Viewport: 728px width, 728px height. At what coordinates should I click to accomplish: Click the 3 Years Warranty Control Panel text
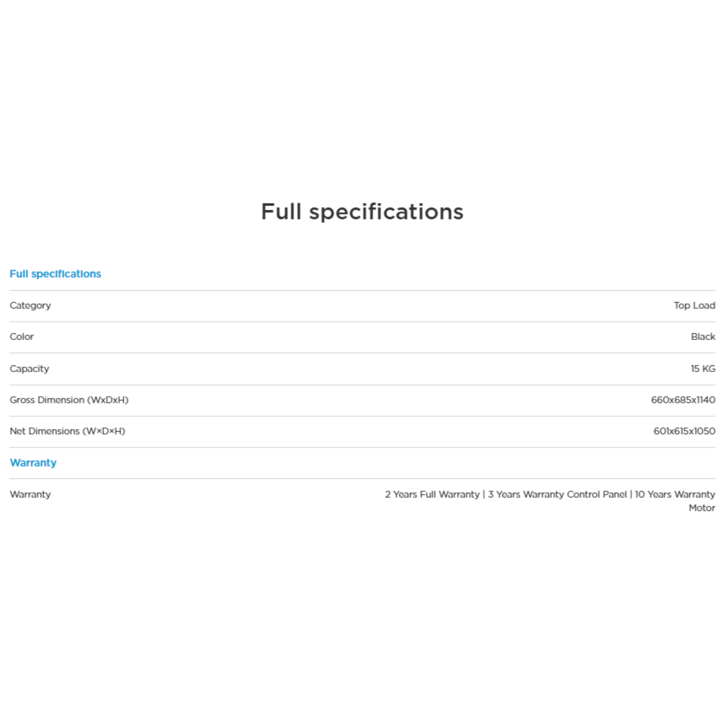point(557,494)
